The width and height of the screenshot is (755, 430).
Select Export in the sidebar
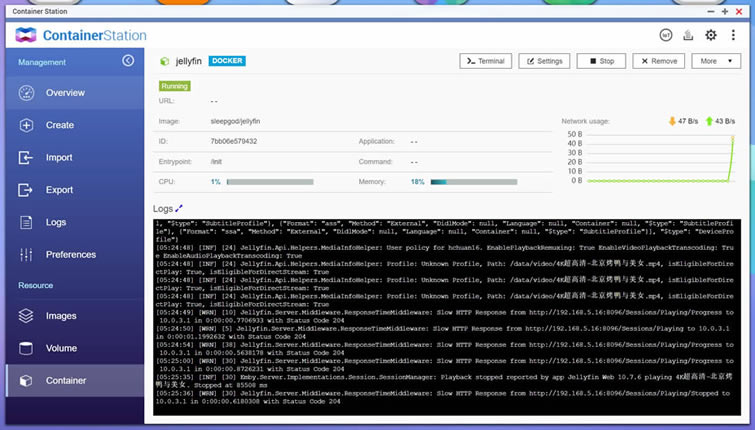pyautogui.click(x=75, y=190)
